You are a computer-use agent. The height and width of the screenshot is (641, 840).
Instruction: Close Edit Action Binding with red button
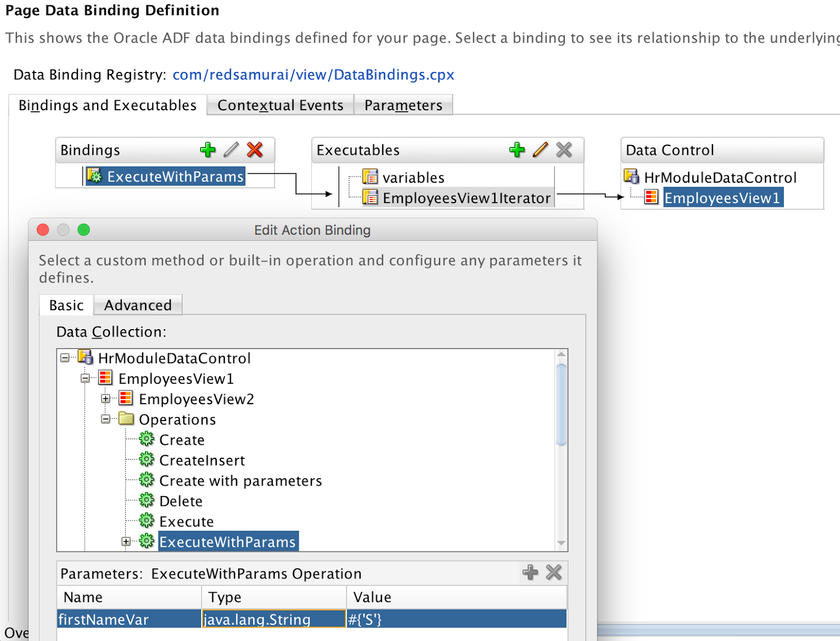43,229
